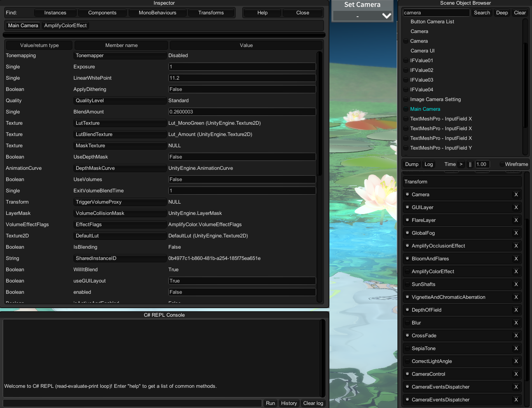Delete the Blur component with its X icon
This screenshot has width=532, height=408.
[516, 323]
